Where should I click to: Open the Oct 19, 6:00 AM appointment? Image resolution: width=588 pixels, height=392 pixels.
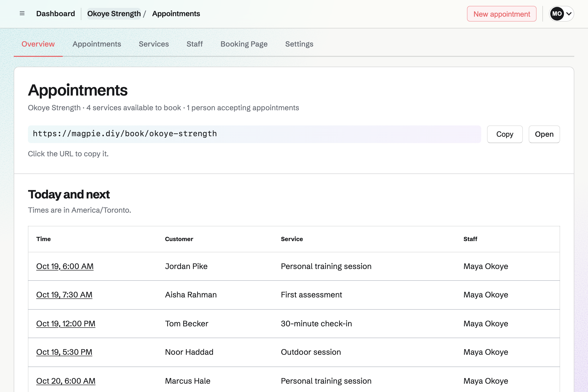pyautogui.click(x=65, y=266)
